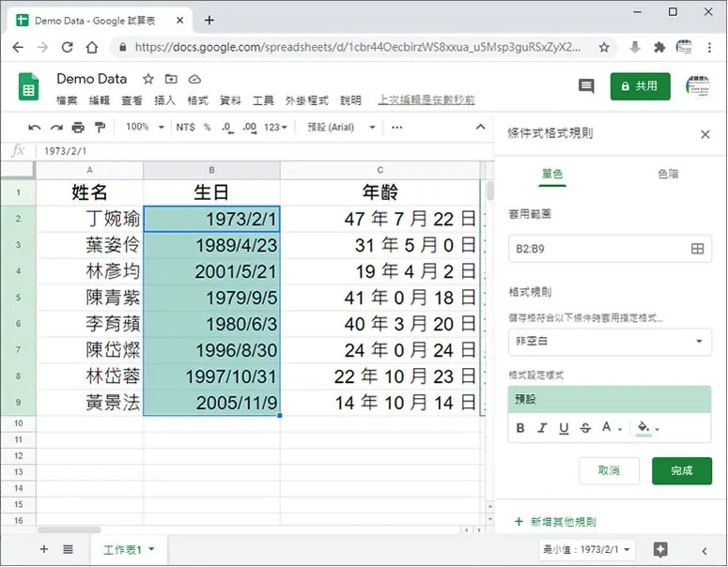The image size is (728, 567).
Task: Open the 格式 menu
Action: (x=198, y=100)
